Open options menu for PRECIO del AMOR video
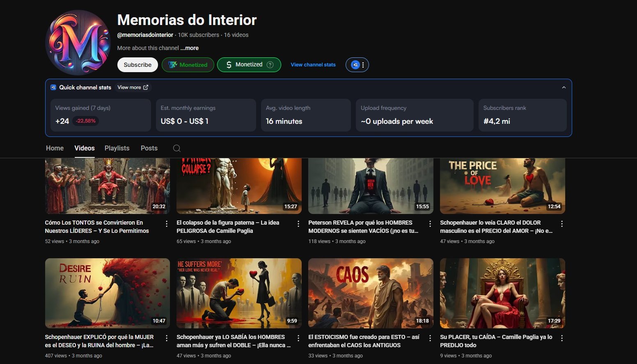 point(562,224)
